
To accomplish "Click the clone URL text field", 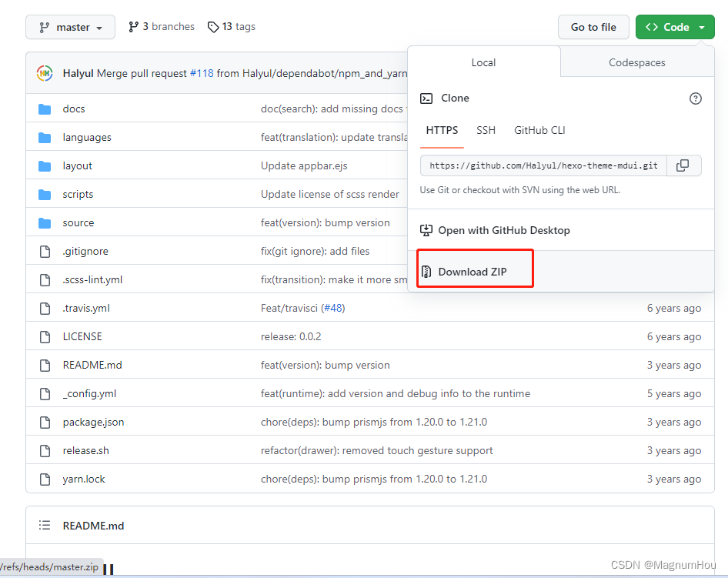I will click(543, 165).
